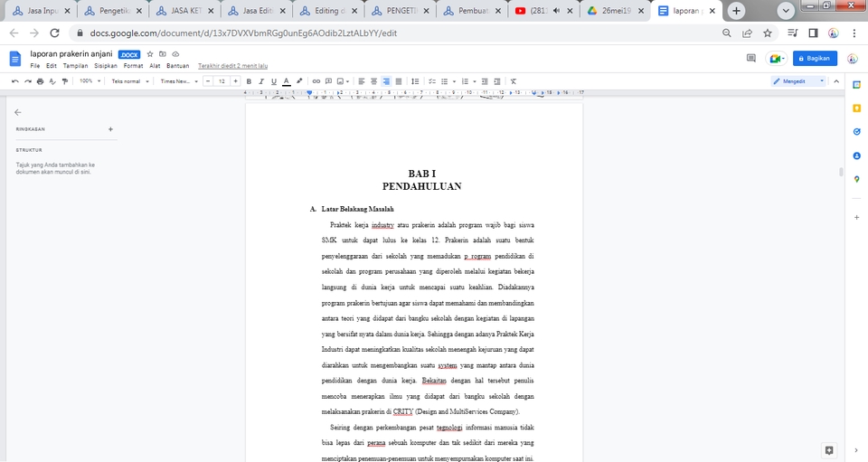Move the document using the folder icon
This screenshot has height=462, width=868.
click(162, 54)
